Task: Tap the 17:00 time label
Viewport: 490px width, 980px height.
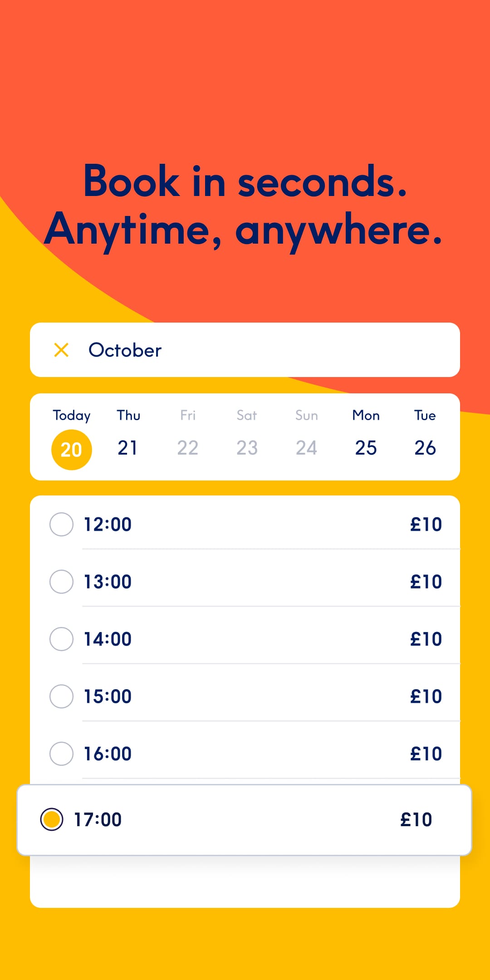Action: coord(98,819)
